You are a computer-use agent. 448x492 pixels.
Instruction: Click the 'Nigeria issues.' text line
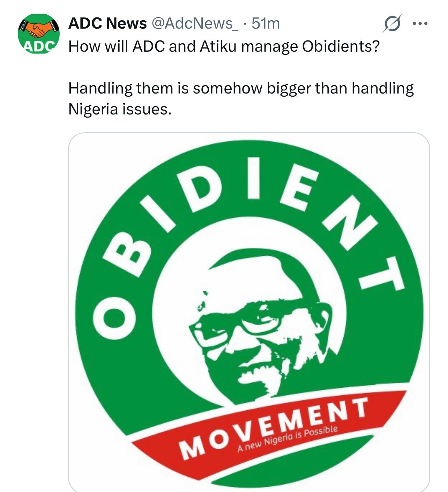pyautogui.click(x=120, y=109)
